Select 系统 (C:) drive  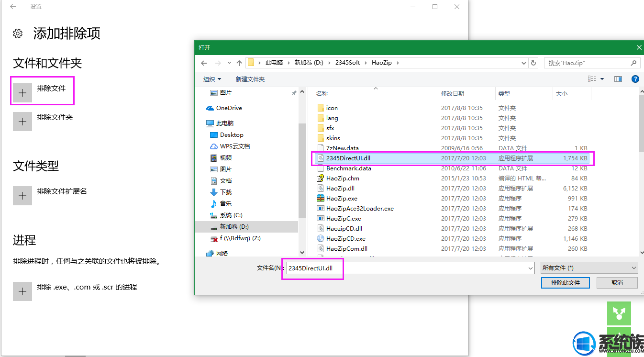pyautogui.click(x=226, y=215)
